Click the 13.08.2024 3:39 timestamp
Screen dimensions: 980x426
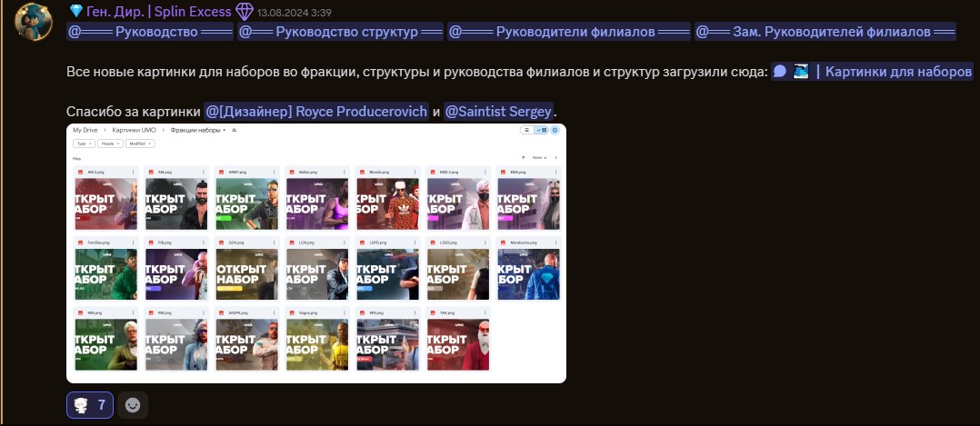[294, 13]
